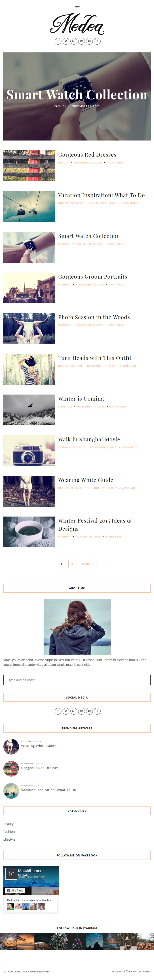Click the Smart Watch Collection hero banner
Image resolution: width=154 pixels, height=980 pixels.
[x=77, y=96]
